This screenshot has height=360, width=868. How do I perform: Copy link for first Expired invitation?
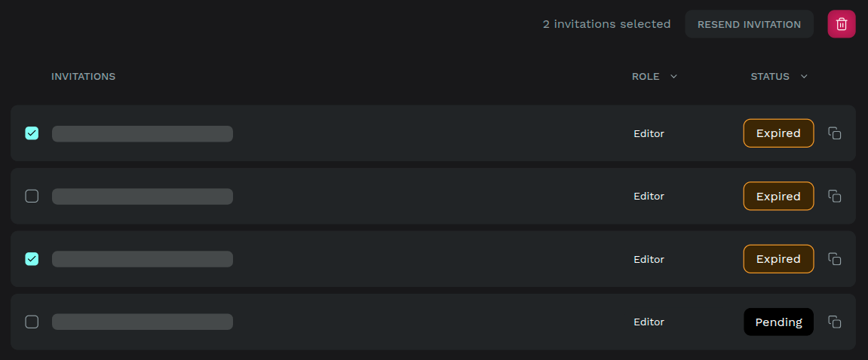pos(834,133)
